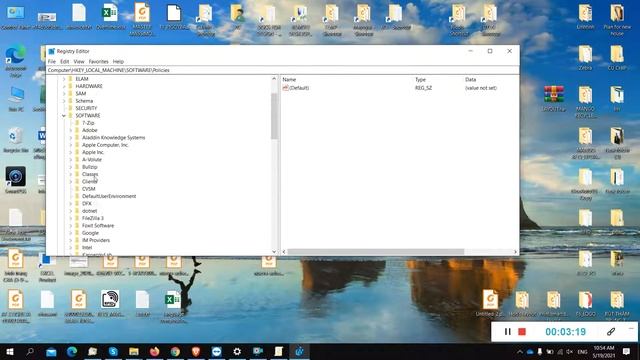Click the clock and date in taskbar

604,352
